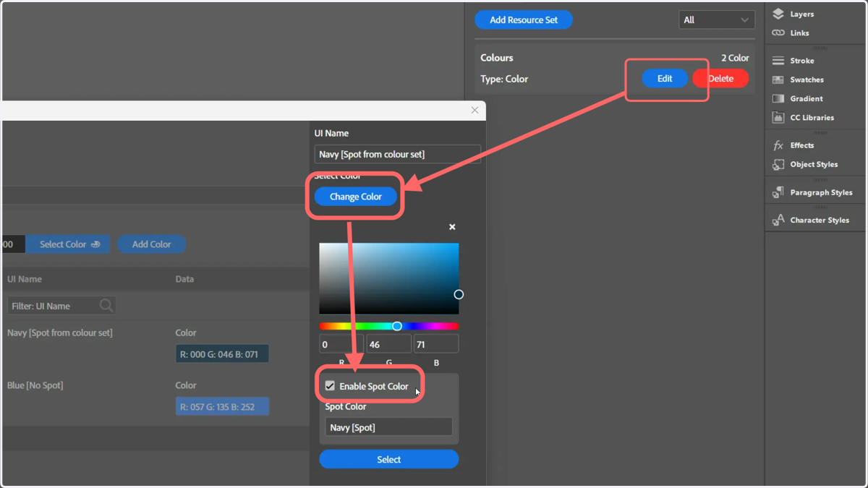Open the Links panel icon
Image resolution: width=868 pixels, height=488 pixels.
(x=778, y=33)
